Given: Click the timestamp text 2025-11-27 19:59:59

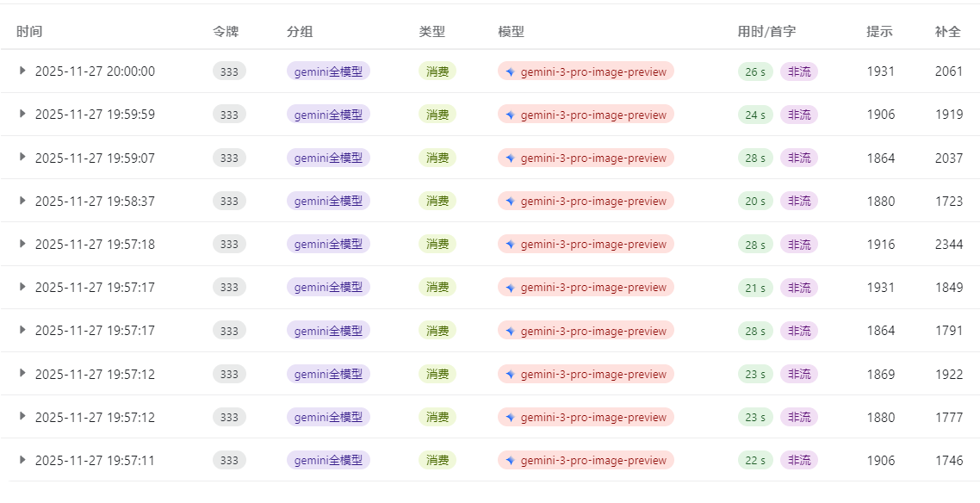Looking at the screenshot, I should (95, 115).
